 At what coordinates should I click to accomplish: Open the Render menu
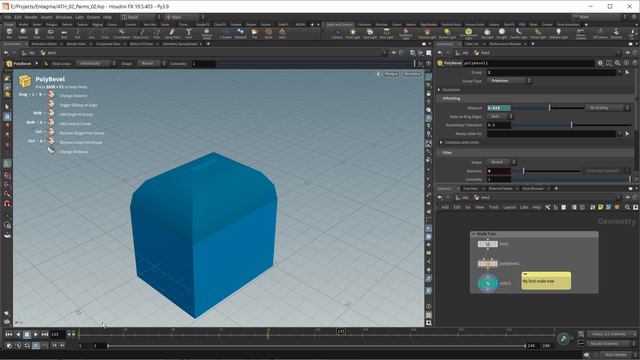(31, 17)
